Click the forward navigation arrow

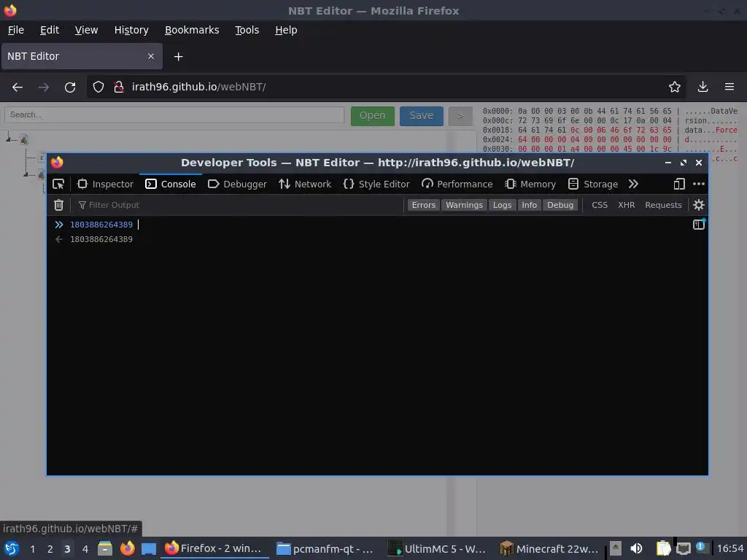coord(43,87)
